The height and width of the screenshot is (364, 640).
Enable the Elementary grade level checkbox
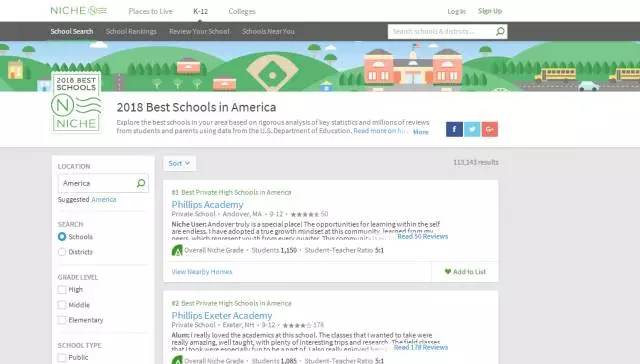62,320
